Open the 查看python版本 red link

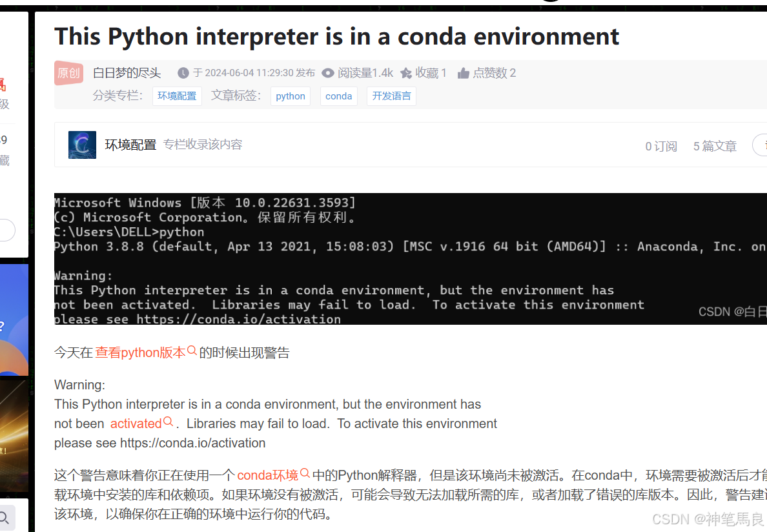pos(141,353)
